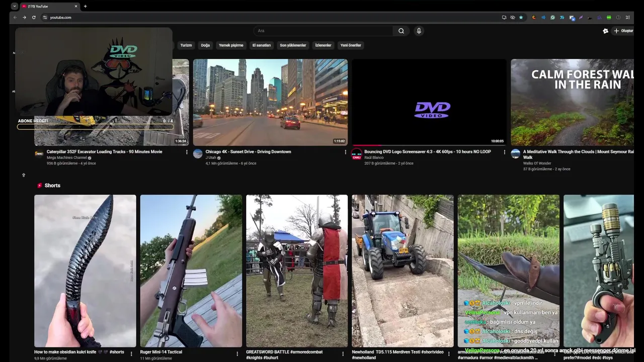Visit Raúl Blanco channel link
Screen dimensions: 644x362
click(374, 157)
